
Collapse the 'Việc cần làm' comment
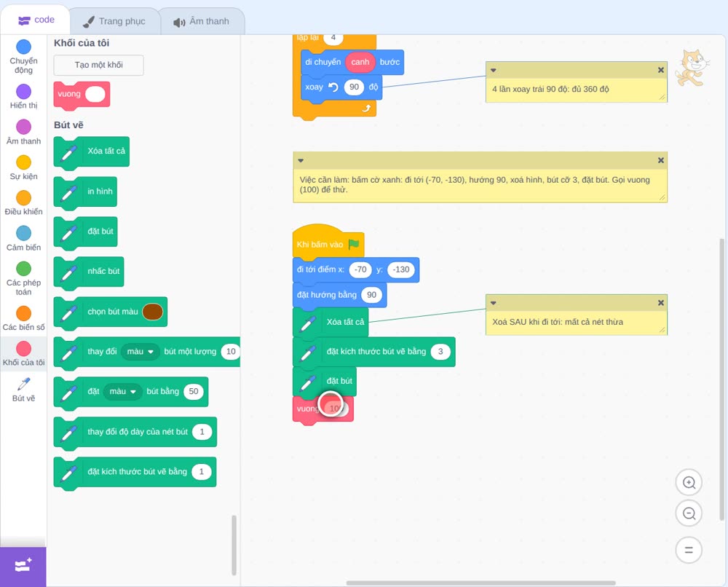click(x=301, y=160)
